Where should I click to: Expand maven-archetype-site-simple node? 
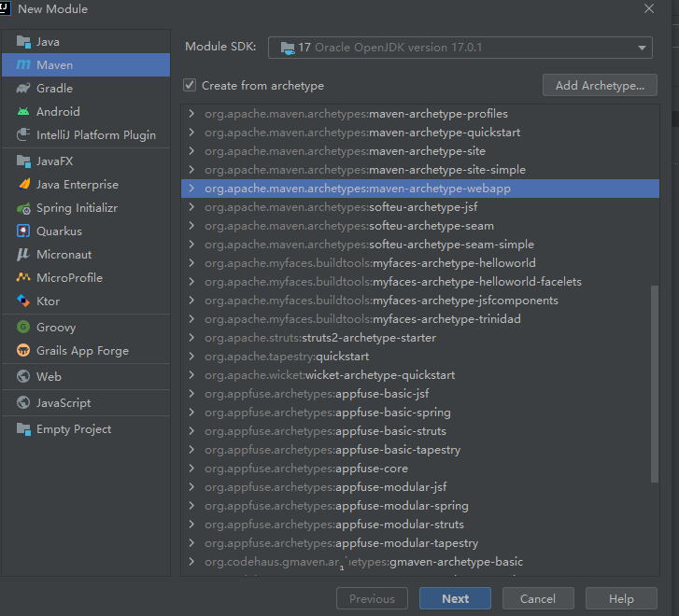tap(191, 170)
